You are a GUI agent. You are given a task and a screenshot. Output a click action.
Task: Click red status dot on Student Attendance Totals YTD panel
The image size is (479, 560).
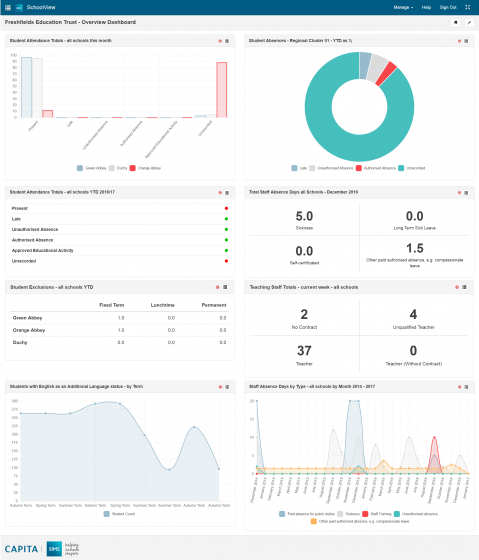point(220,192)
